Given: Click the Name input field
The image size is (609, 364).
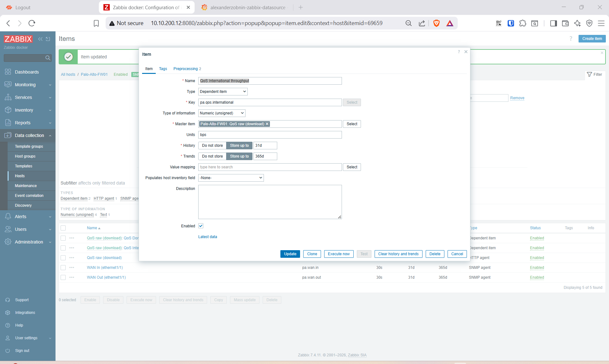Looking at the screenshot, I should 270,81.
